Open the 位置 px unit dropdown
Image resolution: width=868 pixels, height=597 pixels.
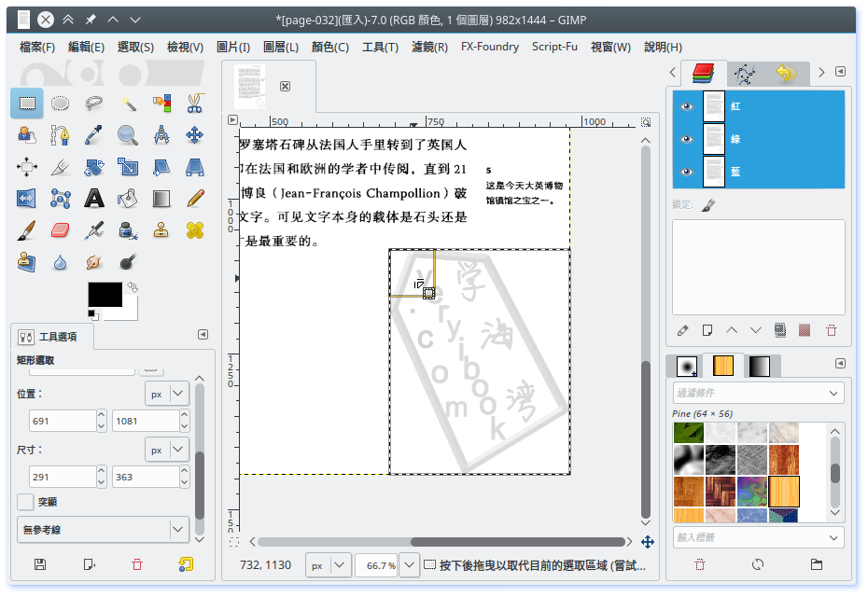pyautogui.click(x=167, y=394)
